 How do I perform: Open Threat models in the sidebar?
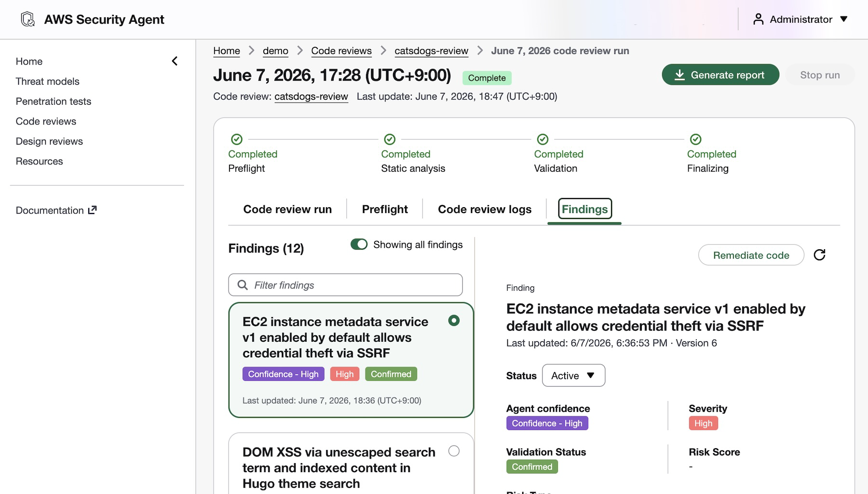tap(47, 81)
